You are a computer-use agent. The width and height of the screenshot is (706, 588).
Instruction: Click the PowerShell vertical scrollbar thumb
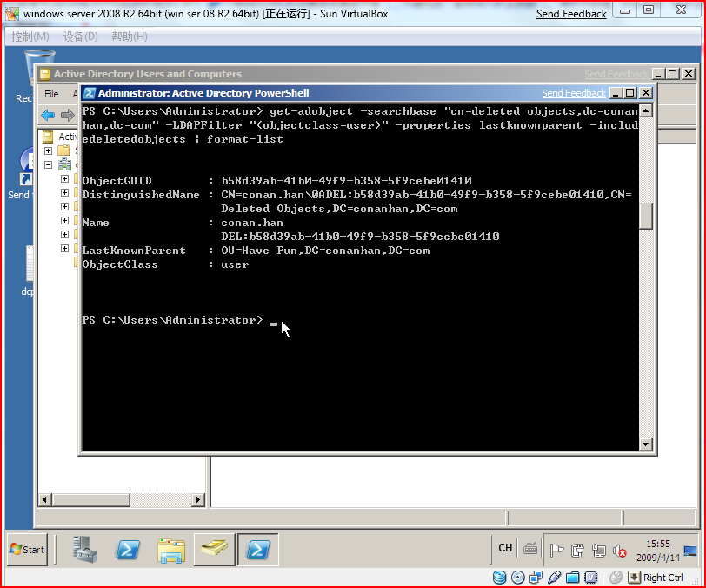(646, 217)
